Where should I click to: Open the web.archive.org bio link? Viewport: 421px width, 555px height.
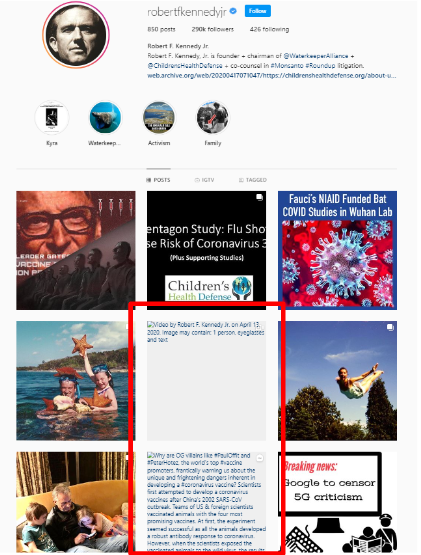[x=272, y=75]
